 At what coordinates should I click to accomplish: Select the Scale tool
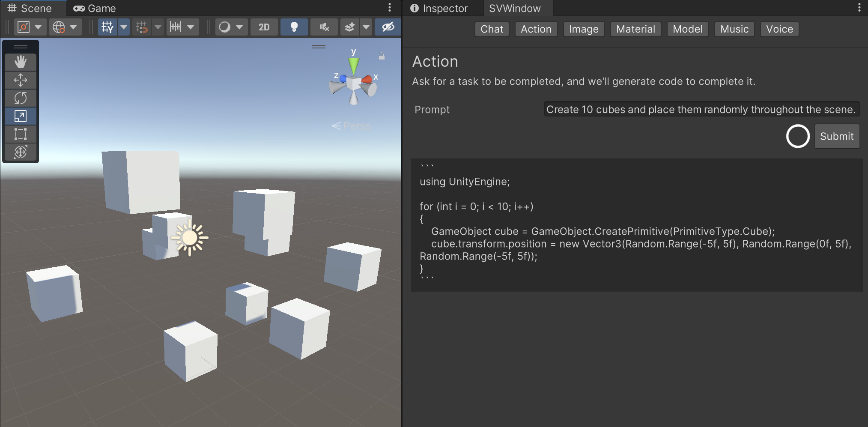(20, 116)
